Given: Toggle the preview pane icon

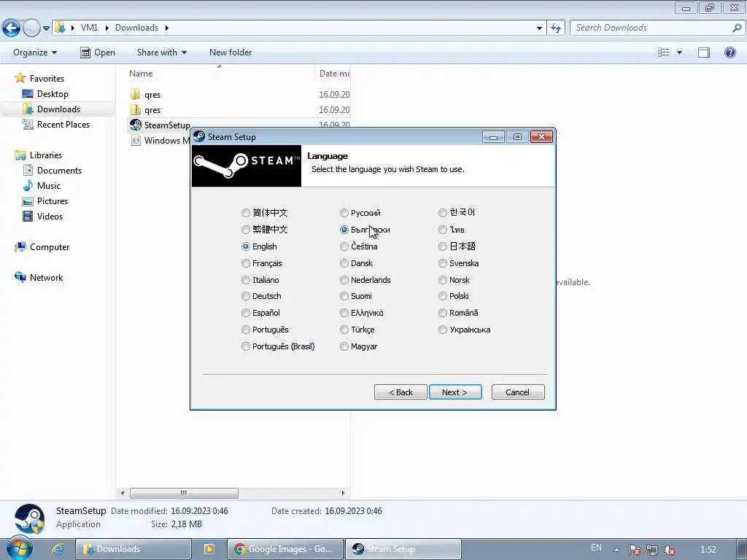Looking at the screenshot, I should pos(704,52).
